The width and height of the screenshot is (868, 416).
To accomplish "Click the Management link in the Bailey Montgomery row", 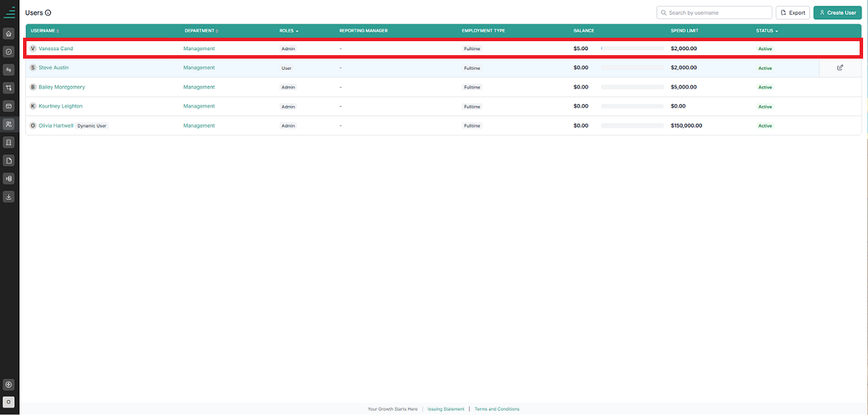I will point(199,87).
